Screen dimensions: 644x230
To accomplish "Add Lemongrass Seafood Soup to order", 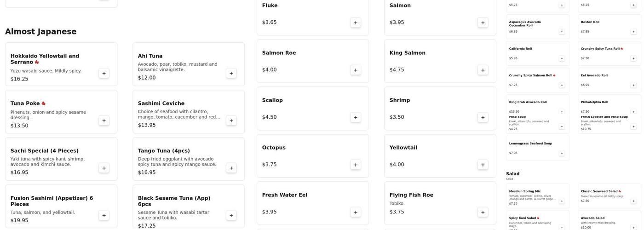I will coord(562,153).
